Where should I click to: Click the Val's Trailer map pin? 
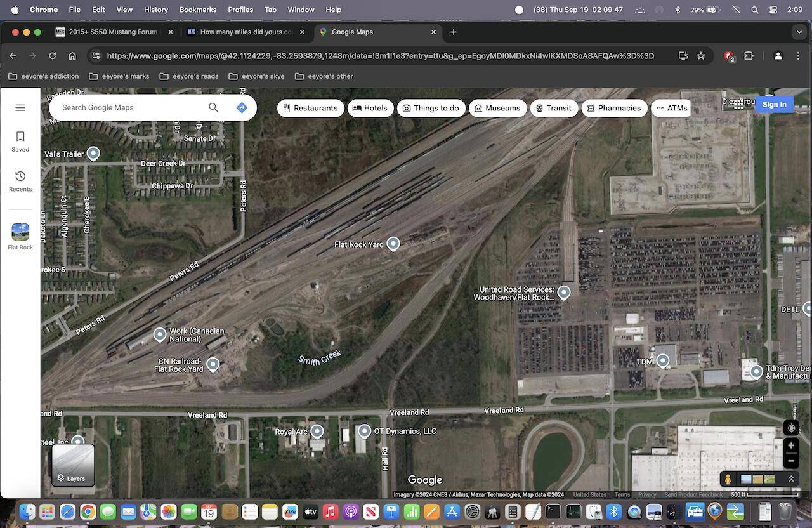[93, 154]
